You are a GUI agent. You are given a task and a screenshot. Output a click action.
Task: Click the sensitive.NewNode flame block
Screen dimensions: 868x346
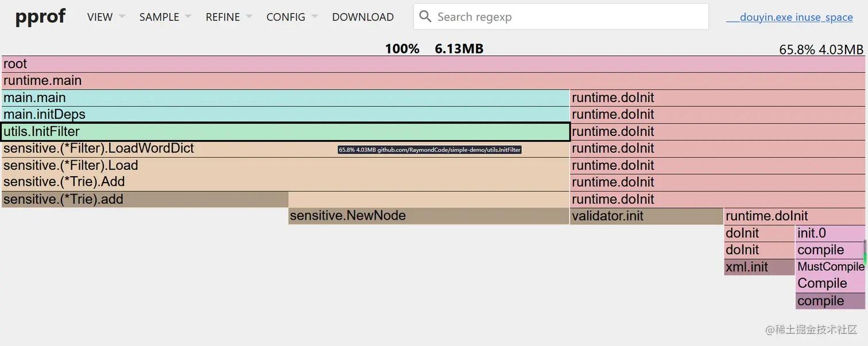tap(428, 216)
